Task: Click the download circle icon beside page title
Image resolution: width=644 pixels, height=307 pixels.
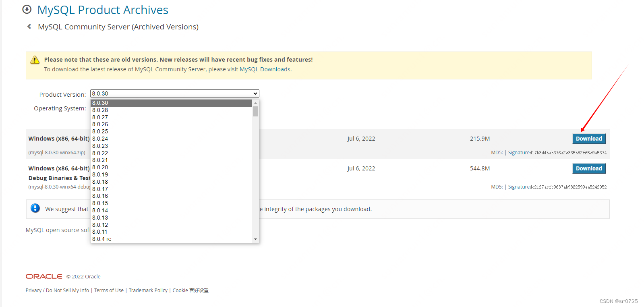Action: tap(27, 9)
